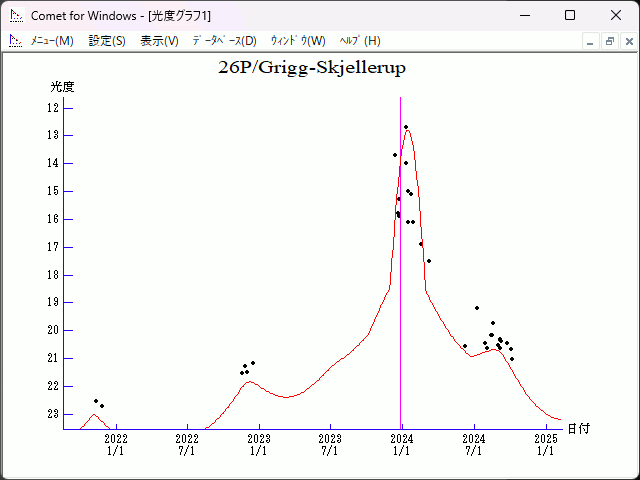Click the brightest observation dot near magnitude 12.7

tap(406, 127)
